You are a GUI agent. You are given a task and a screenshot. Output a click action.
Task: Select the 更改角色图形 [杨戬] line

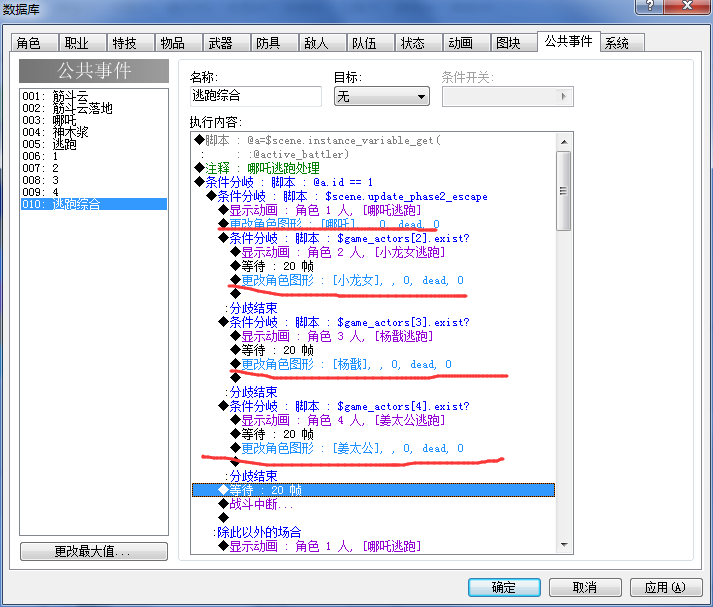tap(373, 364)
